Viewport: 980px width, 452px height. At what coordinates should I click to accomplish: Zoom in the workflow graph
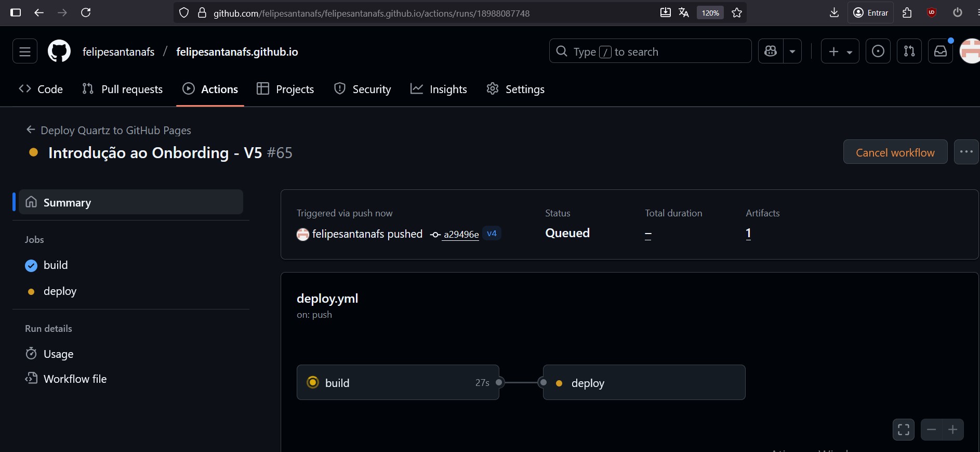coord(952,430)
